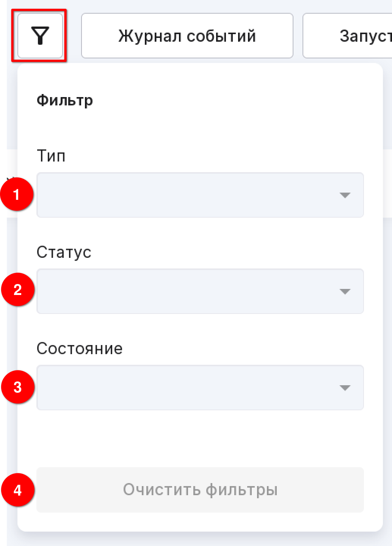Click the arrow in the Состояние combo box
Viewport: 392px width, 546px height.
point(345,388)
